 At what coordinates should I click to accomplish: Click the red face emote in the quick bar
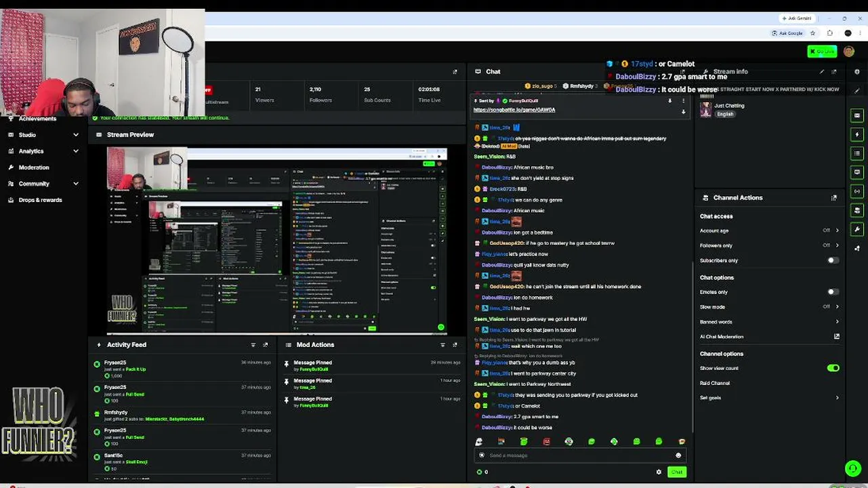546,441
